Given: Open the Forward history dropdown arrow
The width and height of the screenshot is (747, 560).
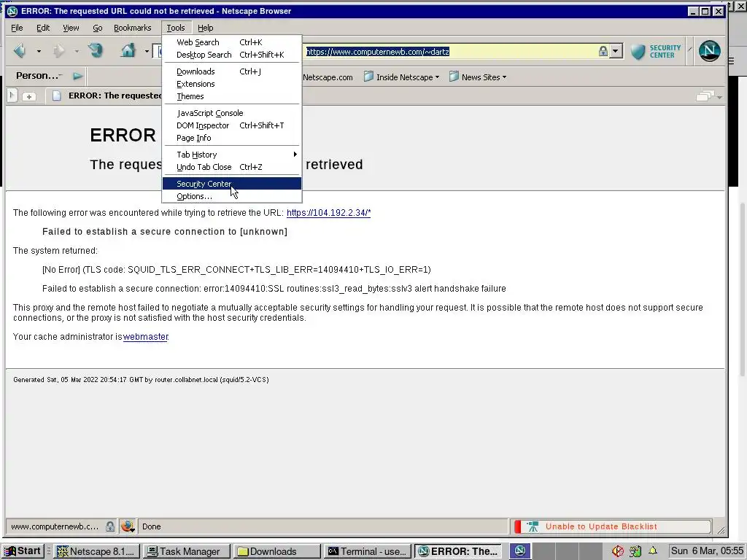Looking at the screenshot, I should [77, 51].
